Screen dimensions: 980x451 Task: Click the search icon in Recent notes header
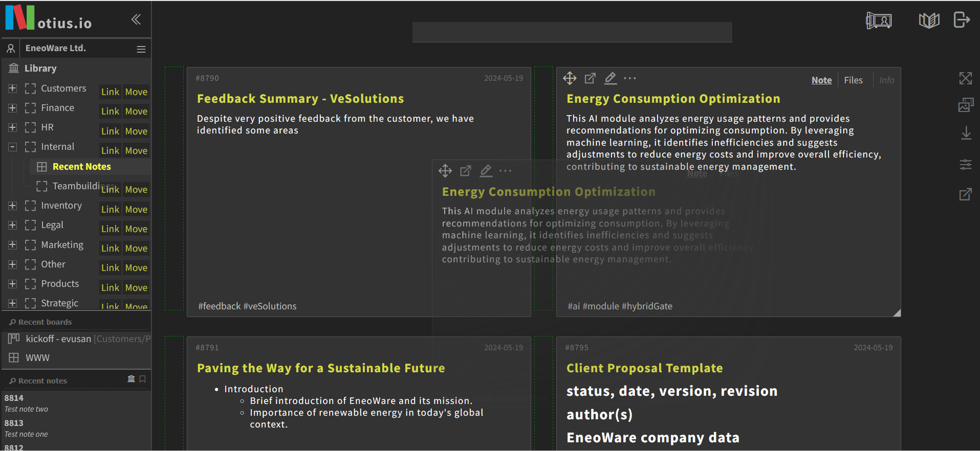[x=12, y=381]
